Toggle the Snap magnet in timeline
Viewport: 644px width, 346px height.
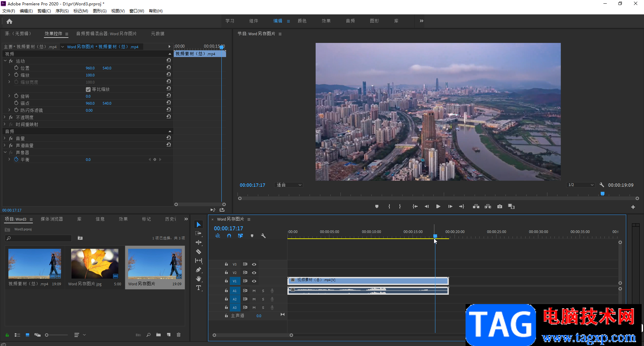pos(229,236)
